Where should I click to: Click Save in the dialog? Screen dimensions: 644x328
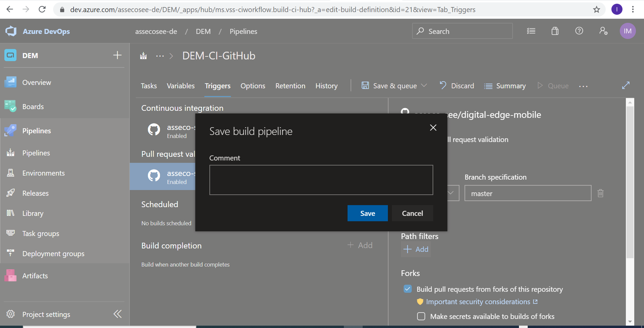(x=367, y=213)
